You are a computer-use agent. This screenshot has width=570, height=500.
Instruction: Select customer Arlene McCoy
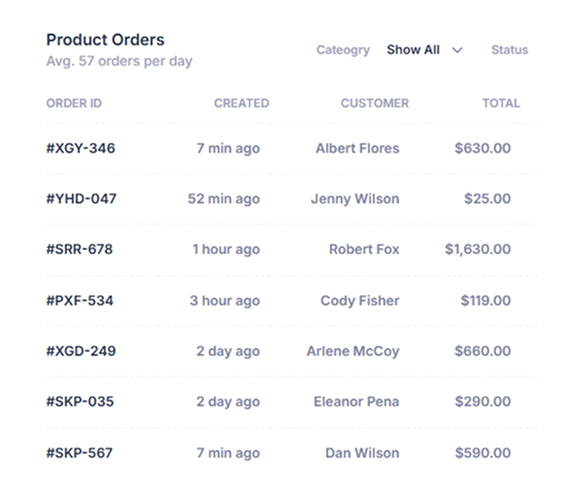pos(353,351)
